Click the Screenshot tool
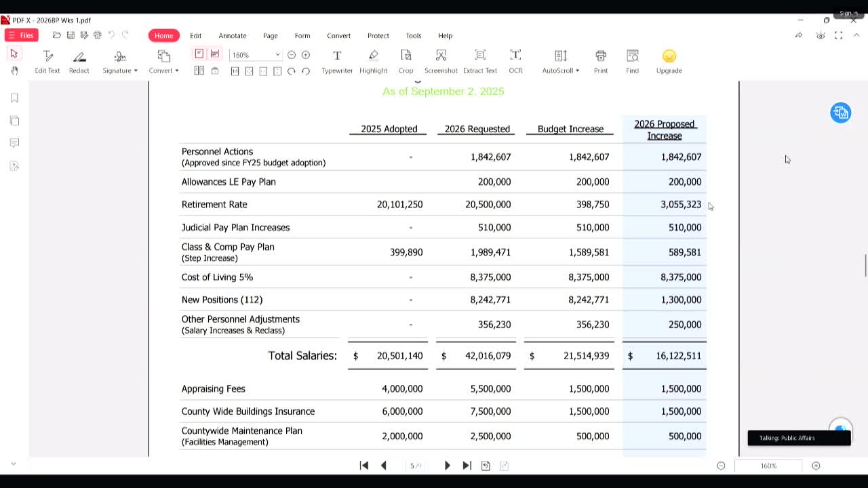Viewport: 868px width, 488px height. (441, 62)
